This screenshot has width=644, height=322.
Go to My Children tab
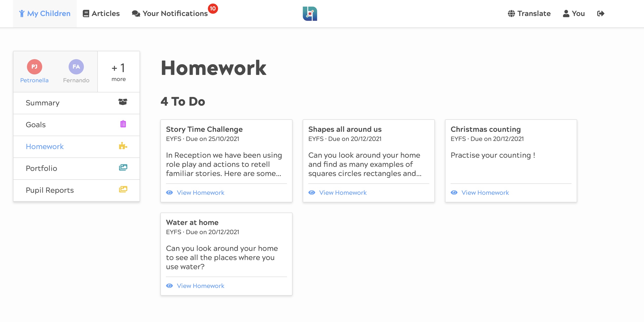click(x=45, y=13)
